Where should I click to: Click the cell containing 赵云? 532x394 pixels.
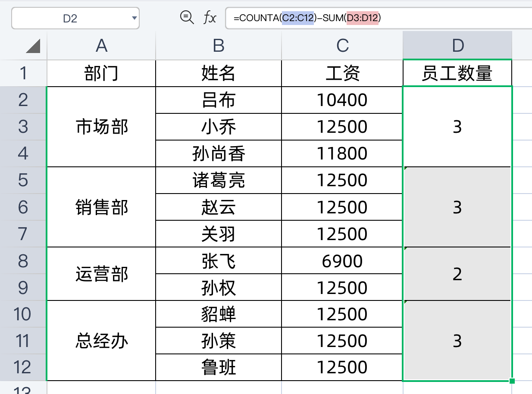219,207
